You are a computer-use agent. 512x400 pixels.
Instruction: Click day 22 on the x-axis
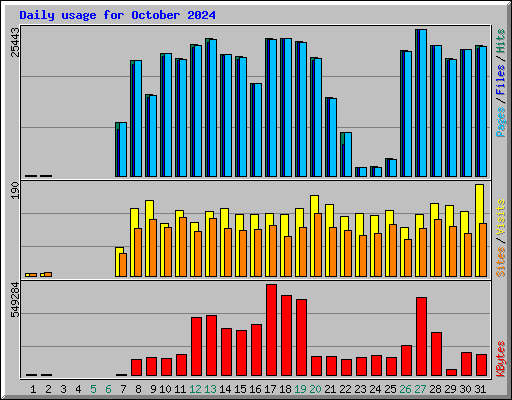click(x=345, y=389)
